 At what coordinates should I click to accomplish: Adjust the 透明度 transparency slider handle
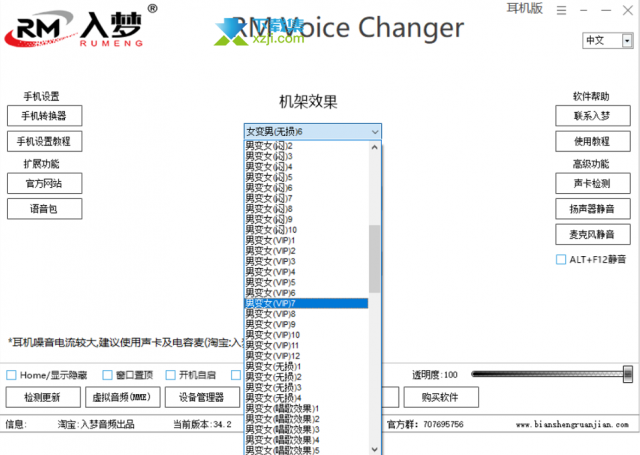point(628,374)
